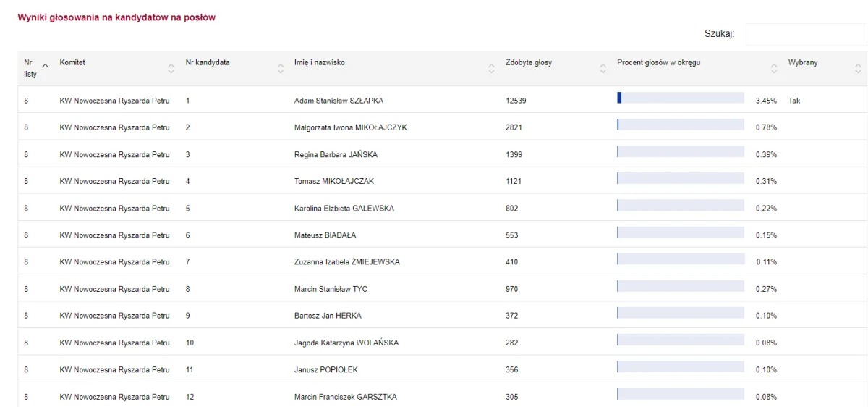Select Mateusz BIADAŁA name
This screenshot has width=868, height=407.
coord(325,235)
